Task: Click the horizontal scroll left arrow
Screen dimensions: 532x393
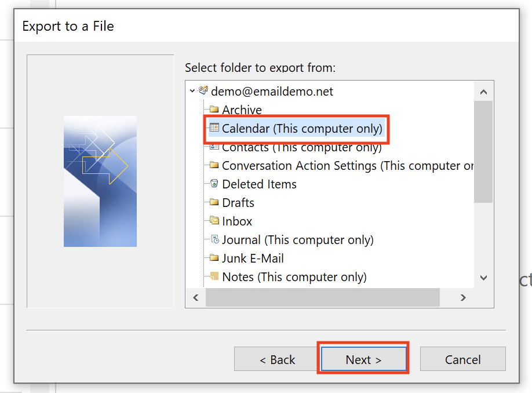Action: [x=195, y=297]
